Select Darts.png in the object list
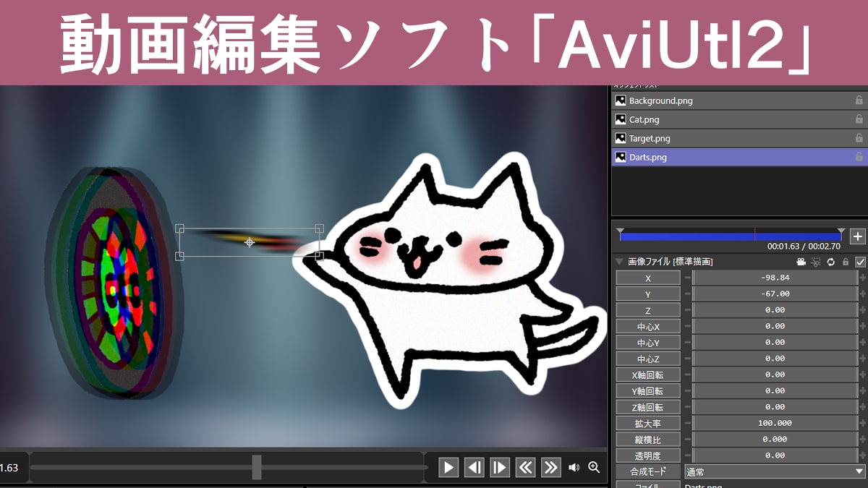868x488 pixels. (739, 157)
